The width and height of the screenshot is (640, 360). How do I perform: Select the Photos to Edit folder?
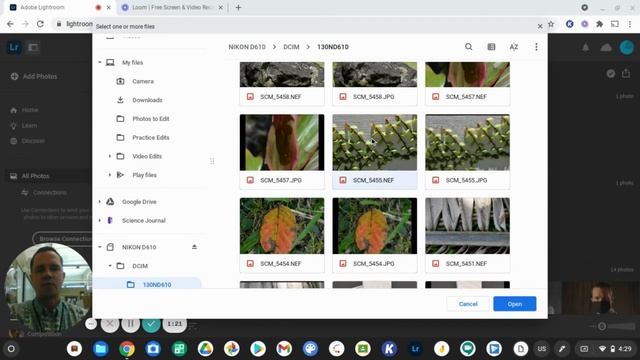point(151,119)
